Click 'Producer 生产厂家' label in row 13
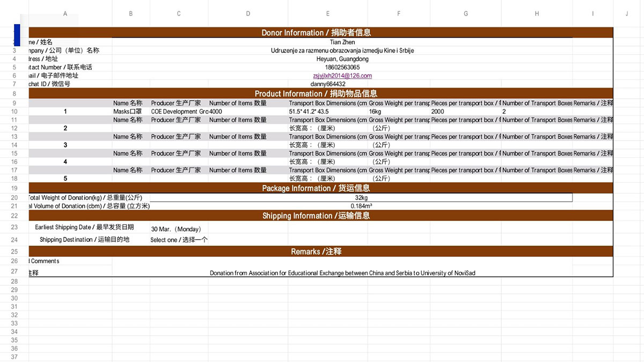Screen dimensions: 644x362 [x=176, y=137]
